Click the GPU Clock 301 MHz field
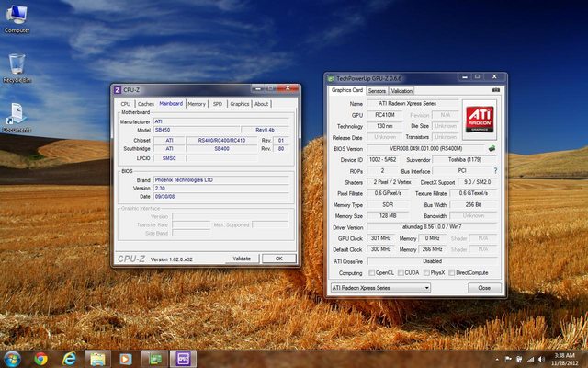 380,238
